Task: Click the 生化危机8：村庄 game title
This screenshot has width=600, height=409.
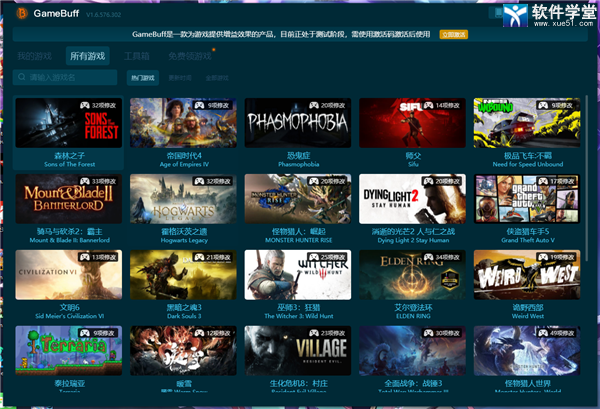Action: click(298, 383)
